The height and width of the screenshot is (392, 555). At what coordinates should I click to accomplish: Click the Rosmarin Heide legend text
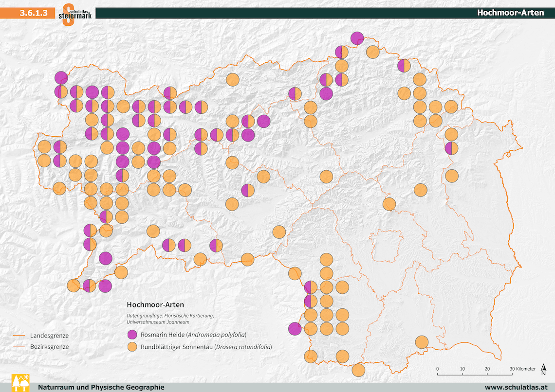(193, 335)
